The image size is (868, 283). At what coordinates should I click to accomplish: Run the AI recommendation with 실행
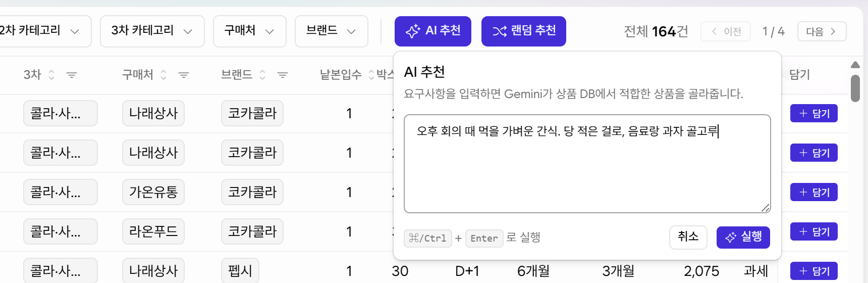743,237
